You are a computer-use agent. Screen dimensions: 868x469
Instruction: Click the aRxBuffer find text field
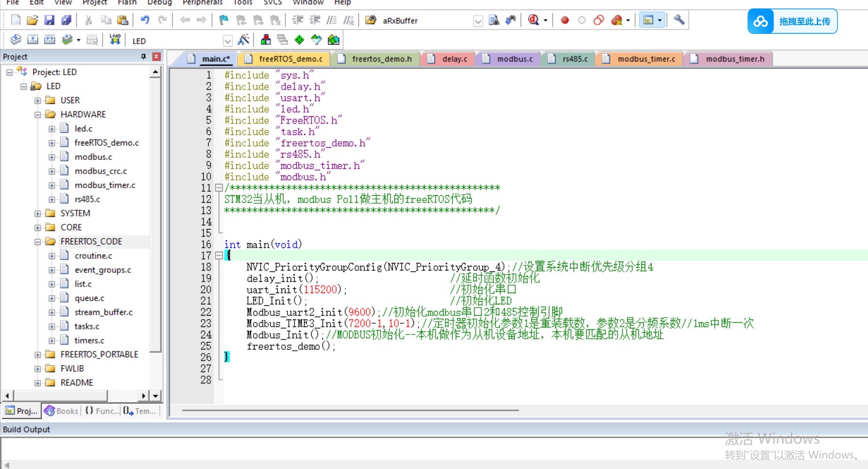426,21
